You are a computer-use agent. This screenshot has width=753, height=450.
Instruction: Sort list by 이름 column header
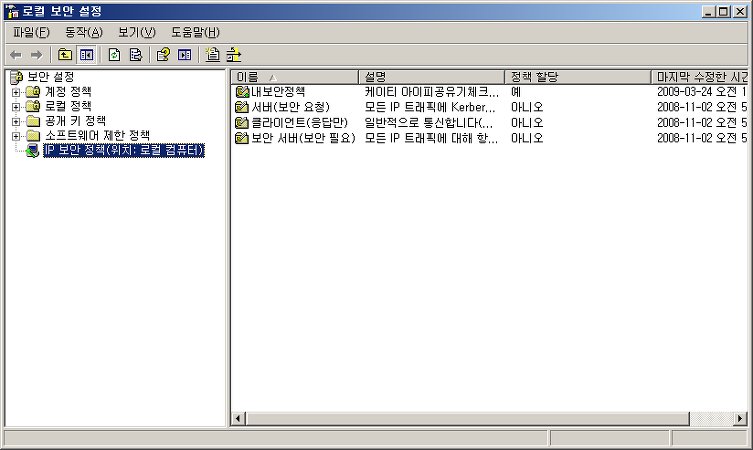(294, 77)
